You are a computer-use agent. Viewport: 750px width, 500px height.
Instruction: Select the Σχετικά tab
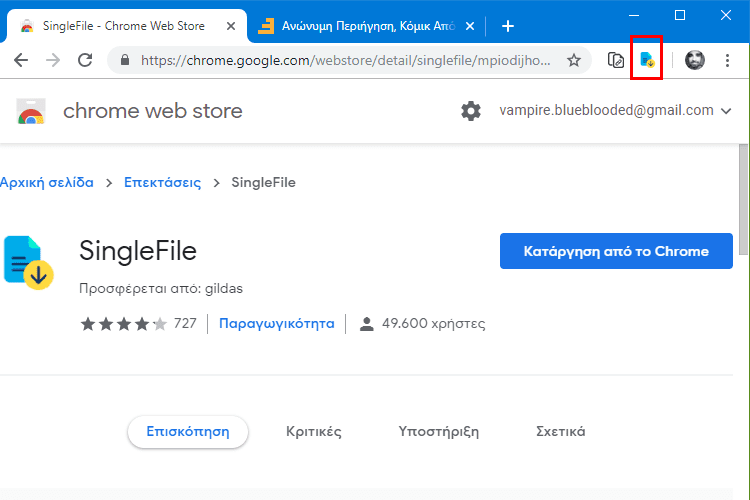(x=560, y=432)
